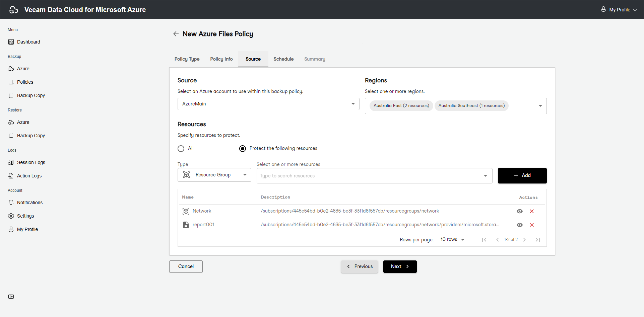Go to the previous page of resources
The width and height of the screenshot is (644, 317).
498,240
